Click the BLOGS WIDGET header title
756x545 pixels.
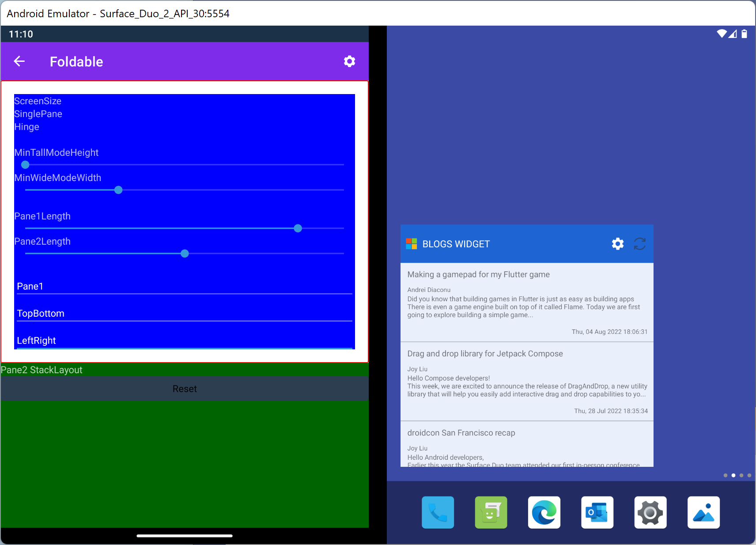(456, 244)
